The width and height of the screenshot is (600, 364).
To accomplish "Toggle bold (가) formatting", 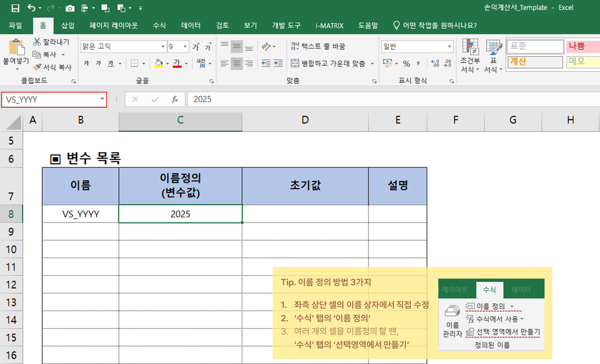I will coord(87,64).
